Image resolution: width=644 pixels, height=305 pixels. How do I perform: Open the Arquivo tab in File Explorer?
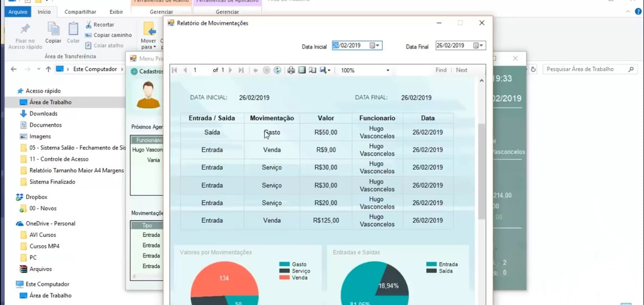click(18, 12)
